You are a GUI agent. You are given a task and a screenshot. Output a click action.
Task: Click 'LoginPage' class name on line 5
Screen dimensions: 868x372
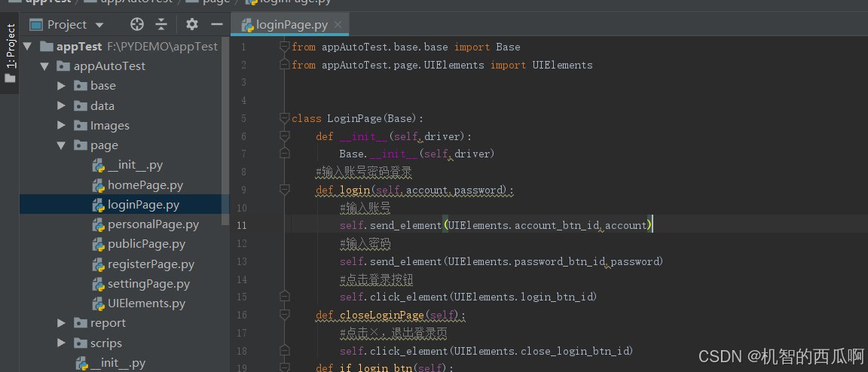pyautogui.click(x=354, y=118)
